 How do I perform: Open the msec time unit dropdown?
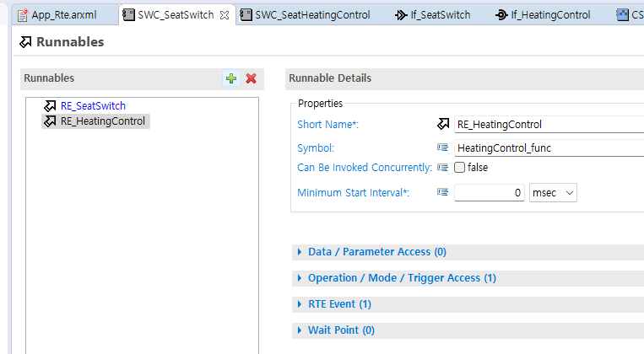[553, 193]
